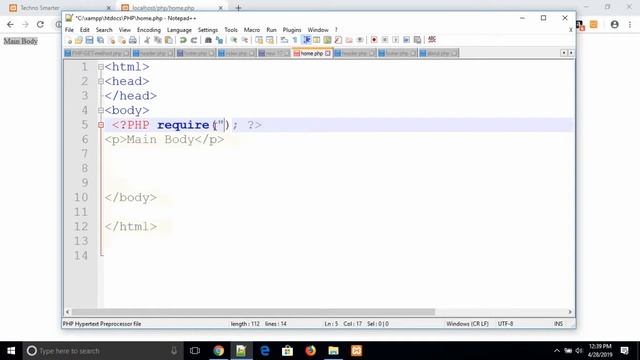Open XAMPP from the taskbar

(x=356, y=351)
